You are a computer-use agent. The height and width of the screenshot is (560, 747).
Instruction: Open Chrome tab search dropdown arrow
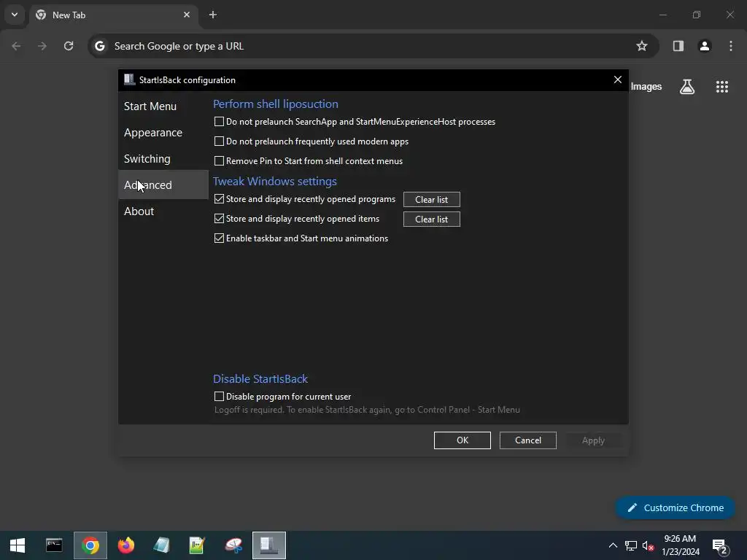15,15
